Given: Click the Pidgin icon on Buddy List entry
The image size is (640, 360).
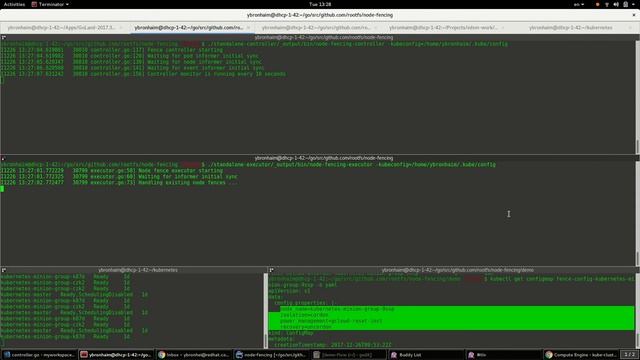Looking at the screenshot, I should 394,355.
